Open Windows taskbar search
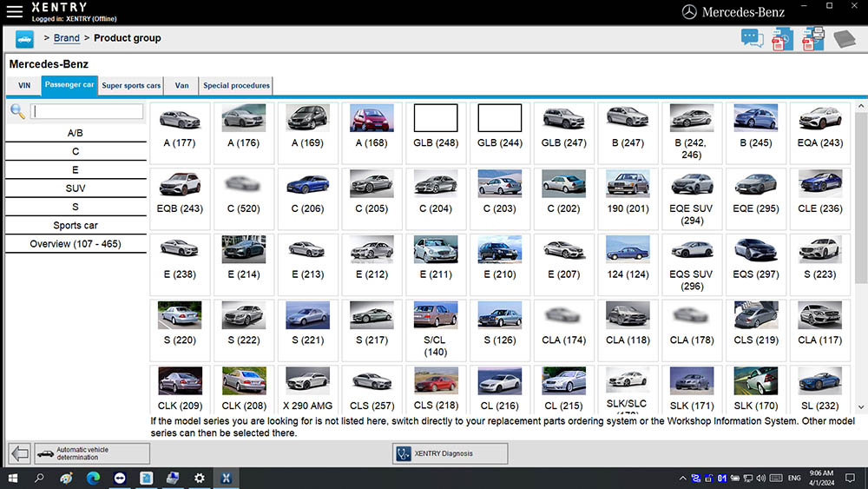 coord(39,478)
